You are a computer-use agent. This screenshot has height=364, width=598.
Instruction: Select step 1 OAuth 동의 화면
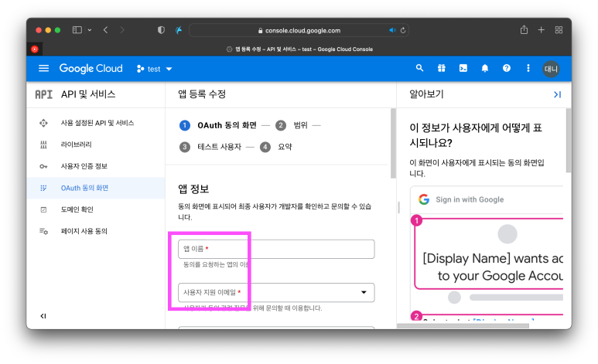click(x=217, y=125)
